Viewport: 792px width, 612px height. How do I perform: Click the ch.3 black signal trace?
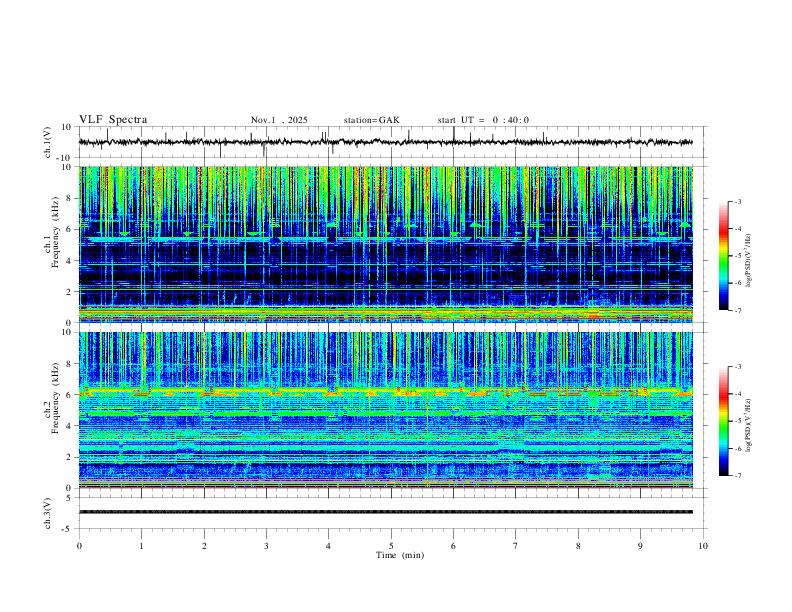point(386,512)
